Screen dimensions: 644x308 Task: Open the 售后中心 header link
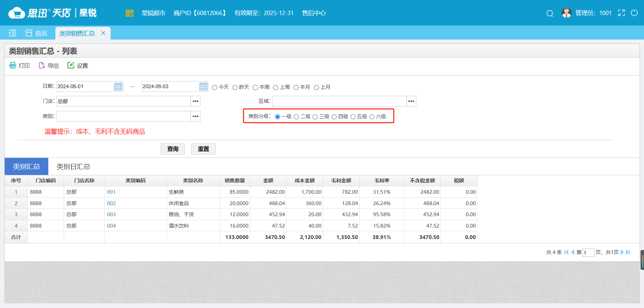(314, 13)
